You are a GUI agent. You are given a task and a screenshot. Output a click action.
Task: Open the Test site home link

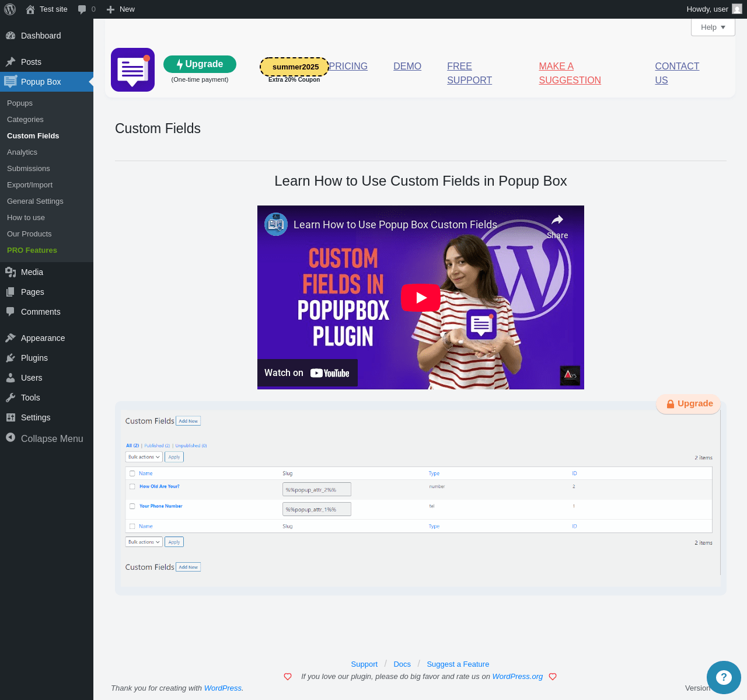coord(47,9)
